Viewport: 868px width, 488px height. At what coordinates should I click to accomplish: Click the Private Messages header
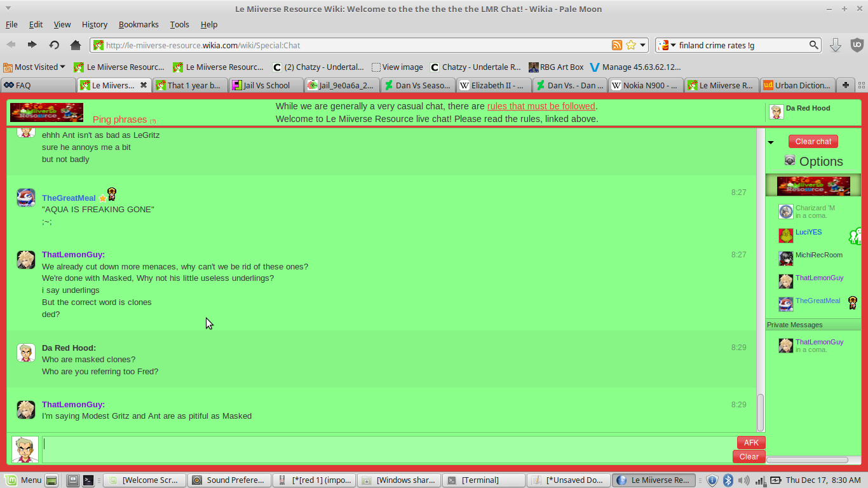[813, 325]
